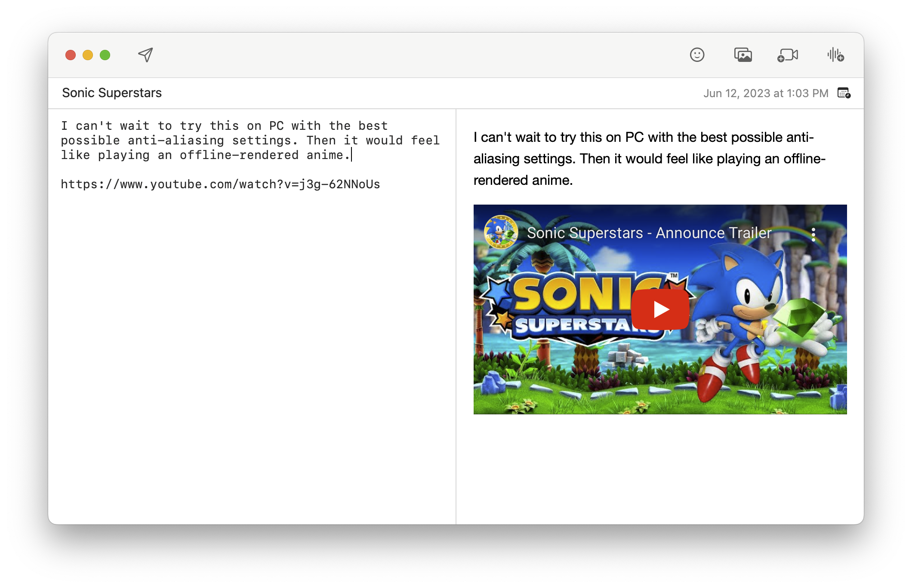Click the add photos icon
The image size is (912, 588).
(x=743, y=55)
